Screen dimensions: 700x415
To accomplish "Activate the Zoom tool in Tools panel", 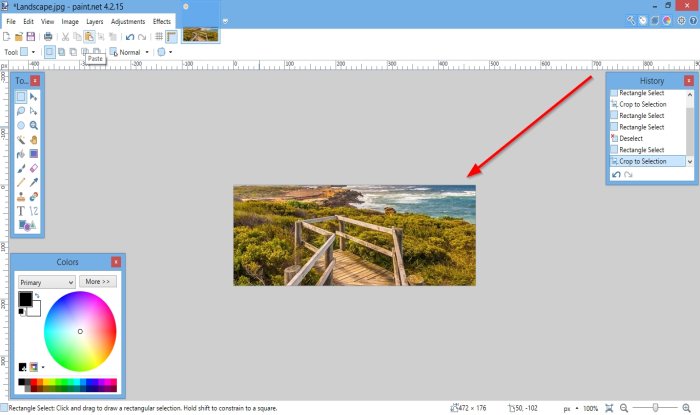I will (33, 125).
